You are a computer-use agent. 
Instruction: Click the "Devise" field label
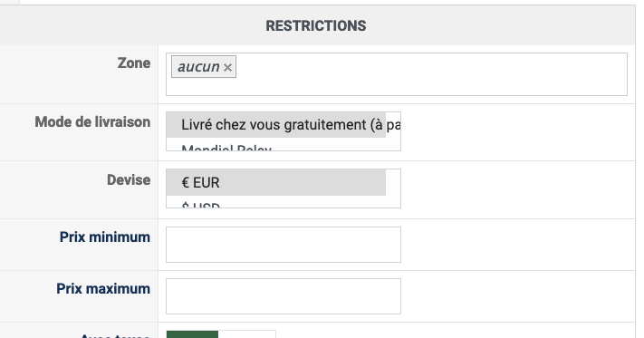129,180
